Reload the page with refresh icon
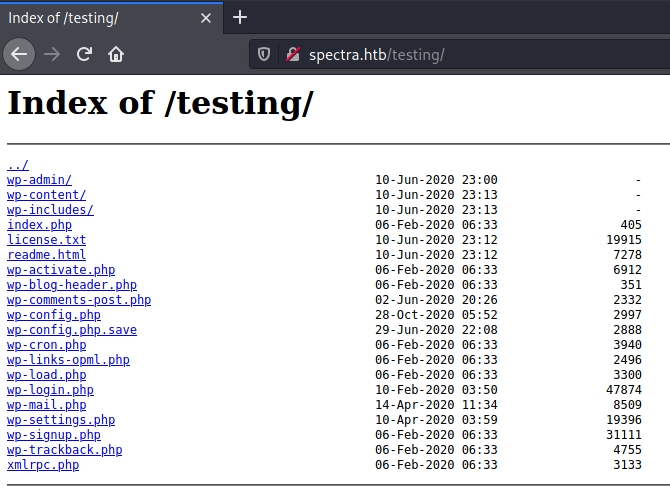Viewport: 670px width, 492px height. click(84, 54)
